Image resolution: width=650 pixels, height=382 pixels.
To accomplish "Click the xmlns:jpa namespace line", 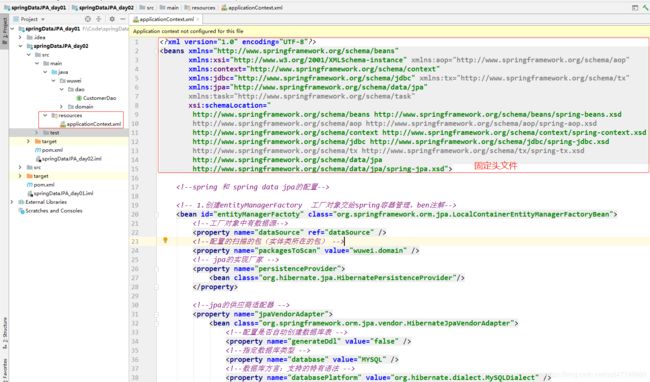I will tap(308, 87).
